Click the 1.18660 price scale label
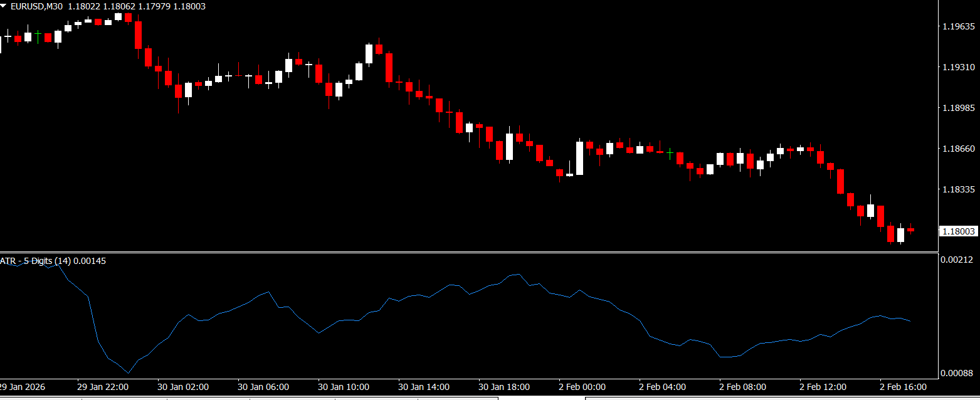Viewport: 980px width, 400px height. point(959,149)
